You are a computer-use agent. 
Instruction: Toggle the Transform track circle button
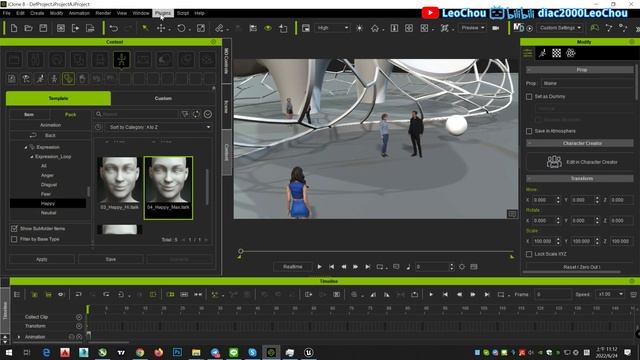[79, 326]
